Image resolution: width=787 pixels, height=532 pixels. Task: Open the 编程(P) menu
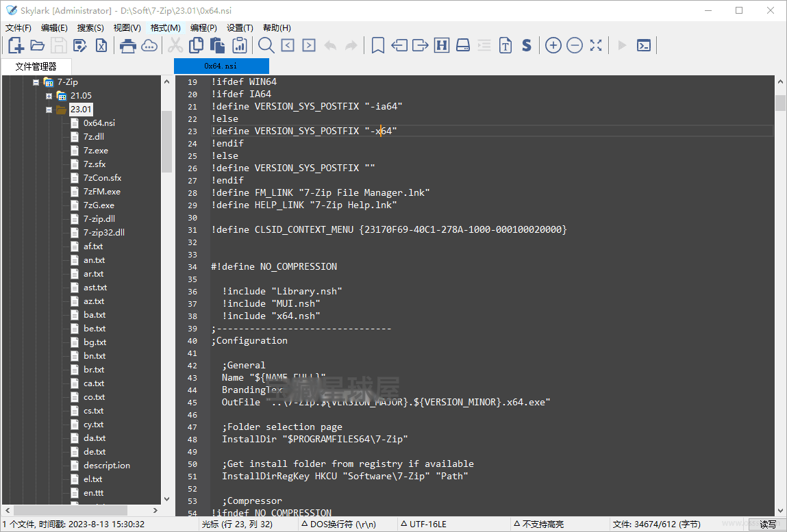(203, 28)
